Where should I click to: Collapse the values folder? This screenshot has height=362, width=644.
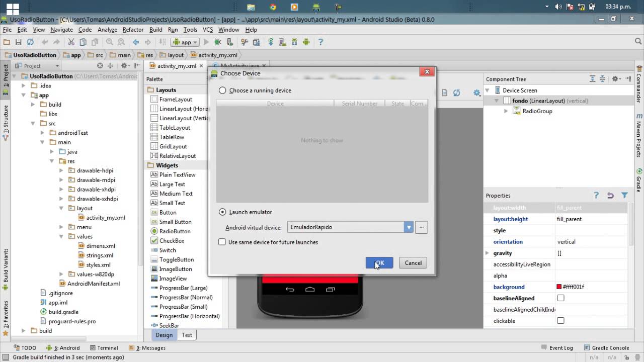click(61, 236)
